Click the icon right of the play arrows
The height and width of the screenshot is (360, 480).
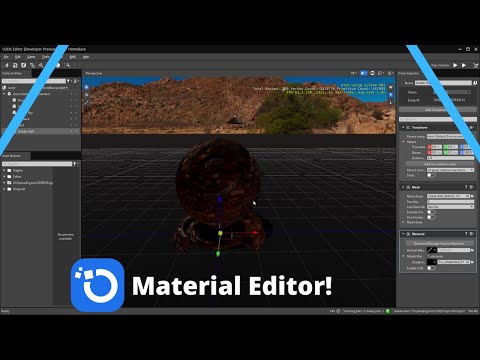(476, 65)
